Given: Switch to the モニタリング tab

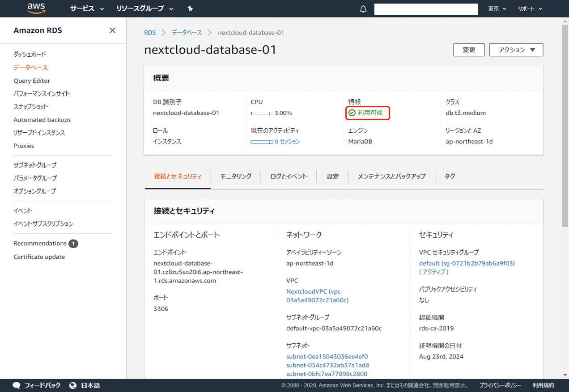Looking at the screenshot, I should tap(236, 177).
